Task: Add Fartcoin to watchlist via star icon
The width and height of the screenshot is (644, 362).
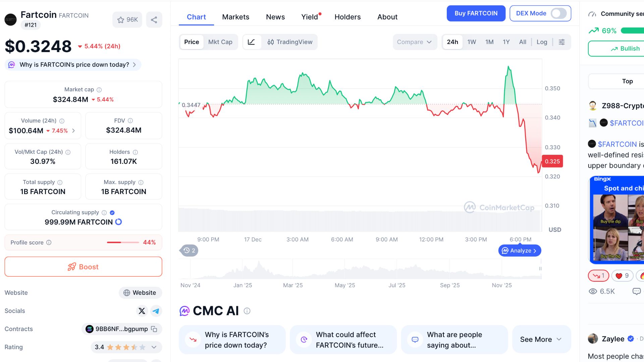Action: click(x=121, y=20)
